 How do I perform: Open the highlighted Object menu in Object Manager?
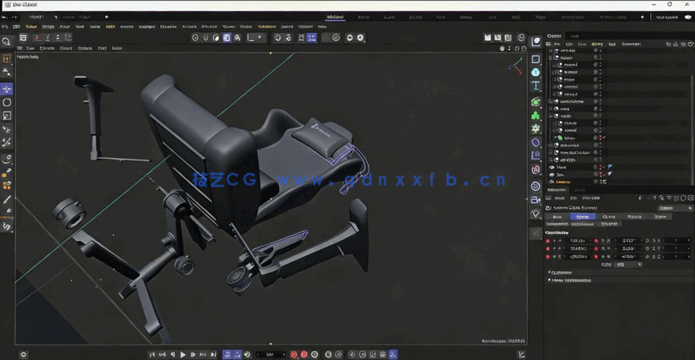597,44
